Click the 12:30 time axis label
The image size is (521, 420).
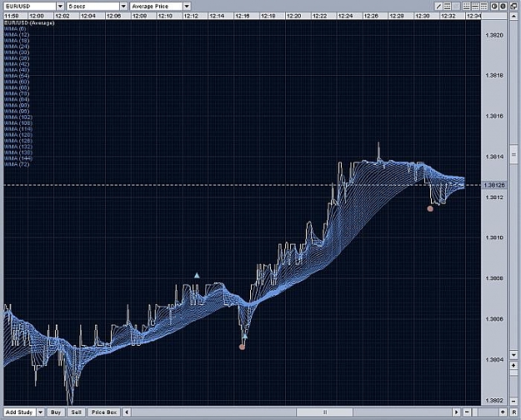pos(423,16)
